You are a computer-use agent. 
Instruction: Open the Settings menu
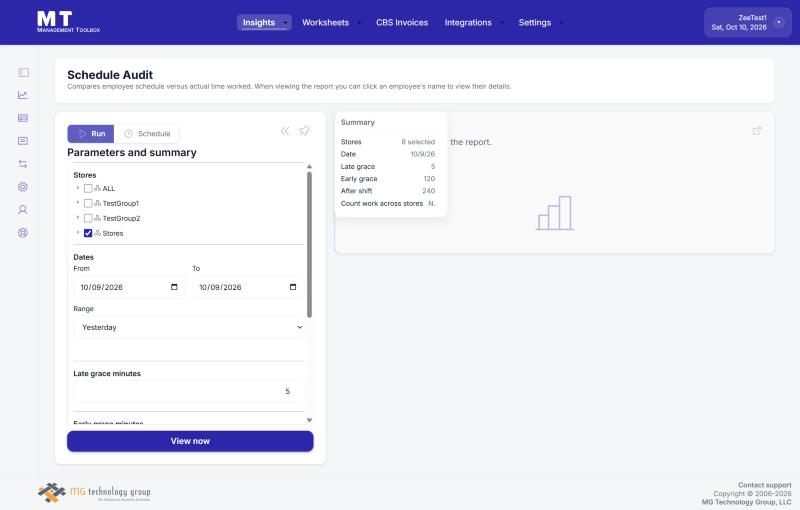tap(540, 22)
